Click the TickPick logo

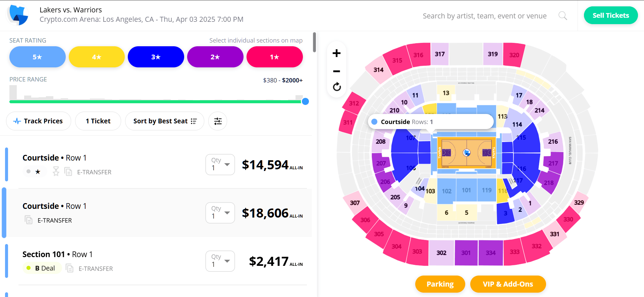(x=18, y=15)
